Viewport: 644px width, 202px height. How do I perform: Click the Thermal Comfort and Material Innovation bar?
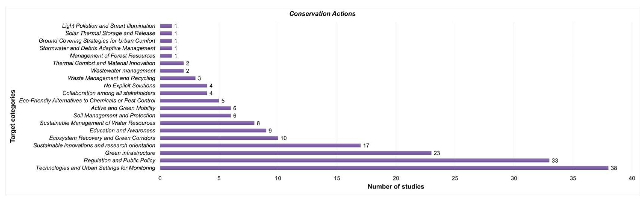click(172, 63)
